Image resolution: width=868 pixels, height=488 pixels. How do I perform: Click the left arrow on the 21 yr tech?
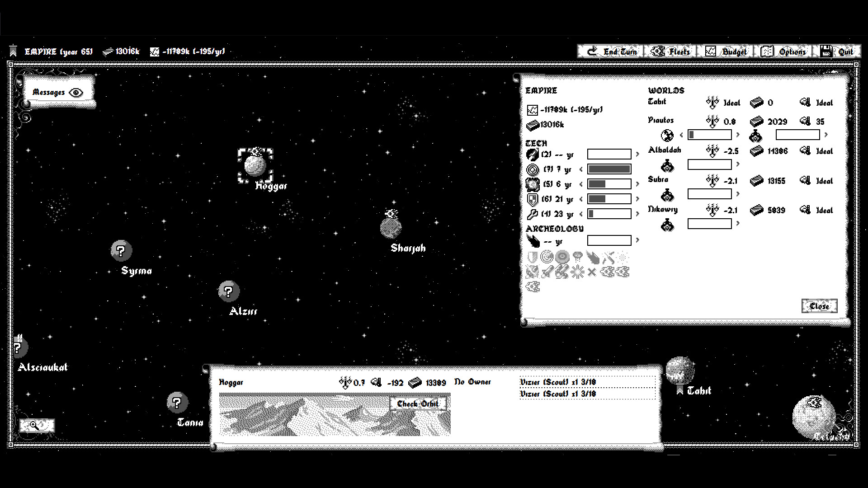tap(581, 199)
